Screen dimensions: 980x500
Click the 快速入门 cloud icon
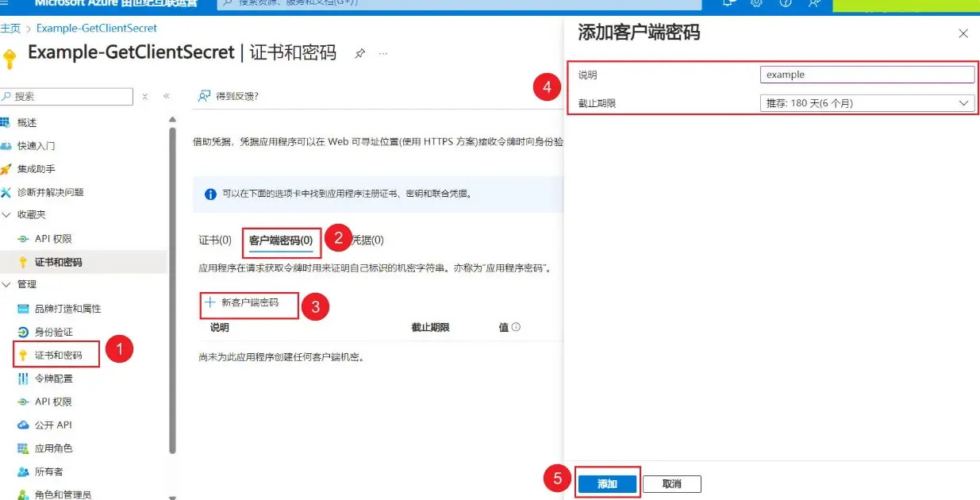[6, 146]
